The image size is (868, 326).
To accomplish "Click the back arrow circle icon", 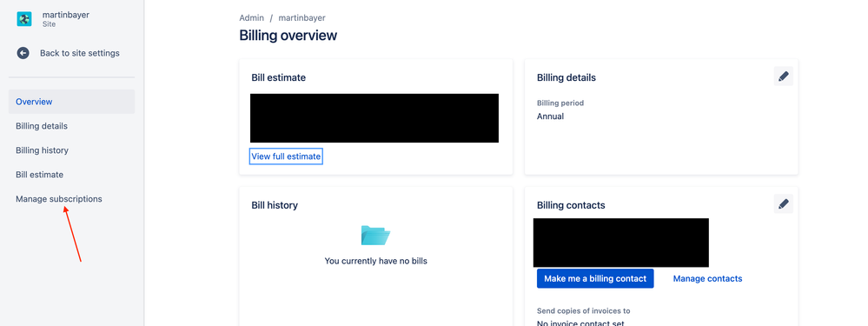I will 23,53.
